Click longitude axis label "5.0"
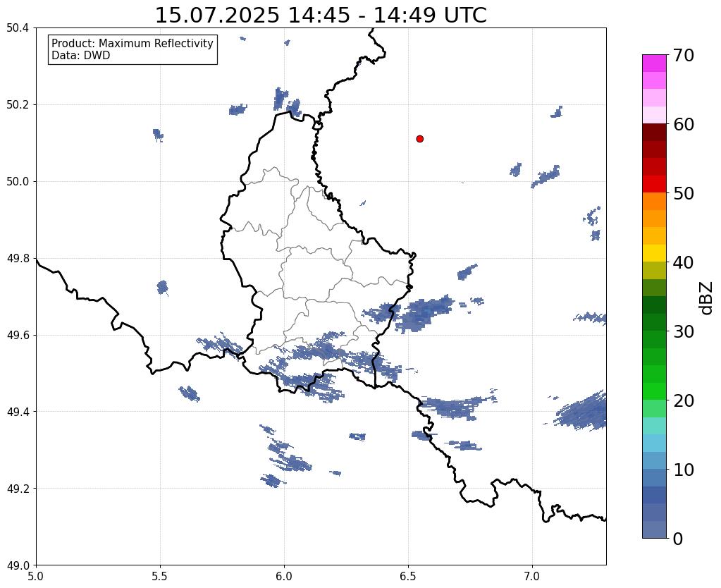Viewport: 721px width, 588px height. 36,576
